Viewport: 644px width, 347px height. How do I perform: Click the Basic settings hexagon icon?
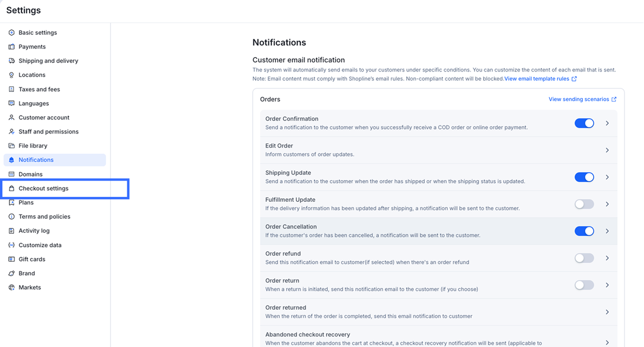point(12,32)
